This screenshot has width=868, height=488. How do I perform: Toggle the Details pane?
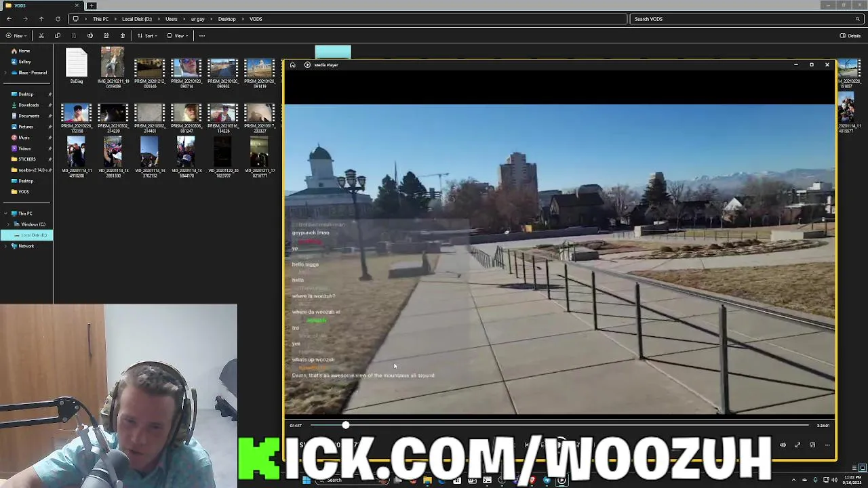click(850, 36)
